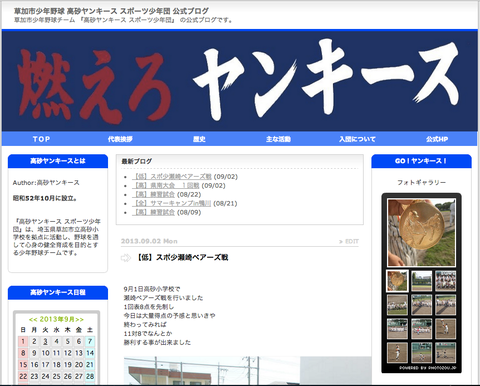Image resolution: width=480 pixels, height=386 pixels.
Task: Open the post title 【低】スポ少瀬崎ベアーズ戦
Action: tap(183, 257)
